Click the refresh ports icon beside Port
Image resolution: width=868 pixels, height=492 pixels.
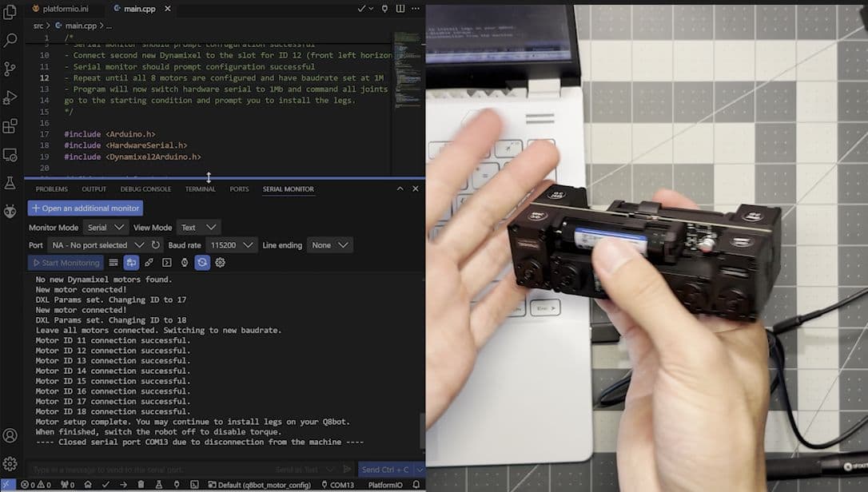coord(156,244)
